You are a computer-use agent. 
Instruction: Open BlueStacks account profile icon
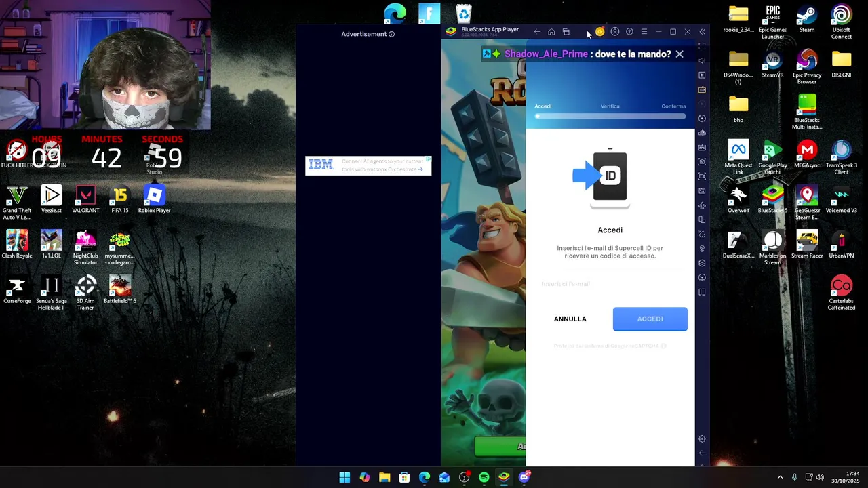[615, 32]
